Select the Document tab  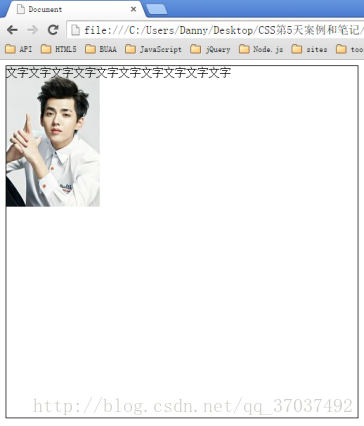pos(76,9)
